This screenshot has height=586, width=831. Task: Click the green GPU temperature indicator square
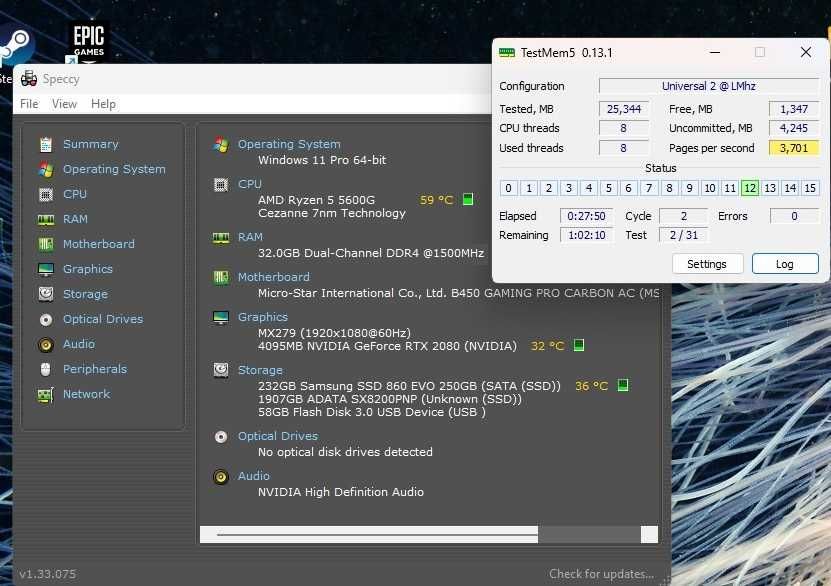pos(579,345)
